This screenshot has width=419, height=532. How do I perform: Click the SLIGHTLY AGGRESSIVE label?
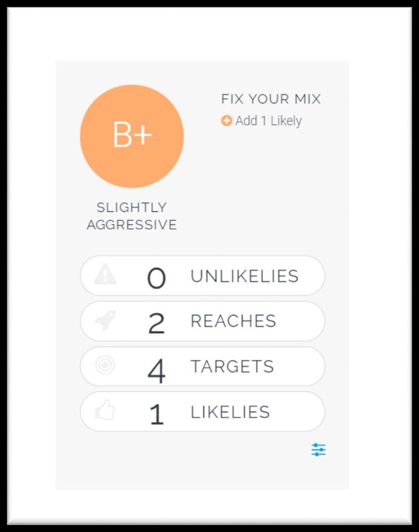coord(132,216)
